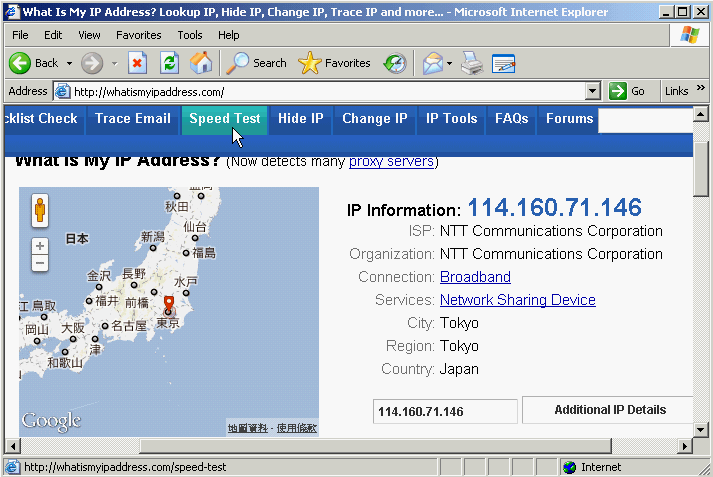This screenshot has width=713, height=477.
Task: Click the Back arrow icon
Action: coord(20,63)
